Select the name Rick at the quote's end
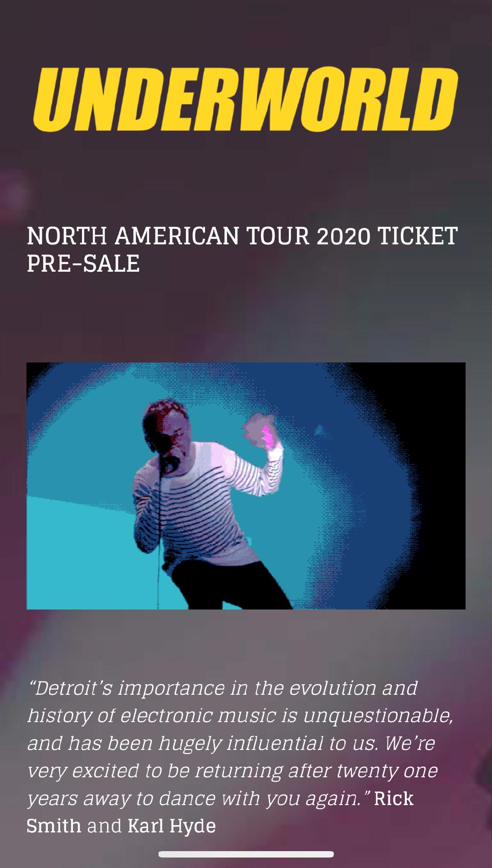Screen dimensions: 492x868 tap(394, 798)
